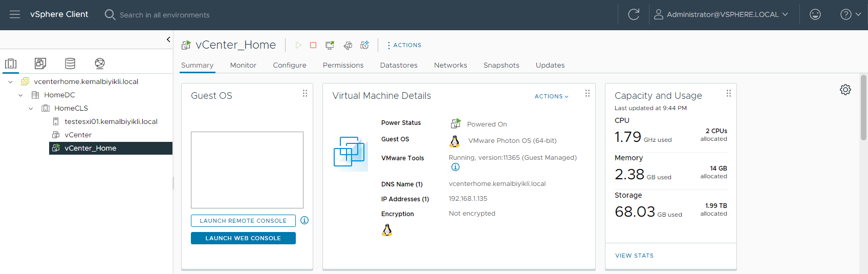868x274 pixels.
Task: Open the VM ACTIONS menu in header
Action: click(x=404, y=45)
